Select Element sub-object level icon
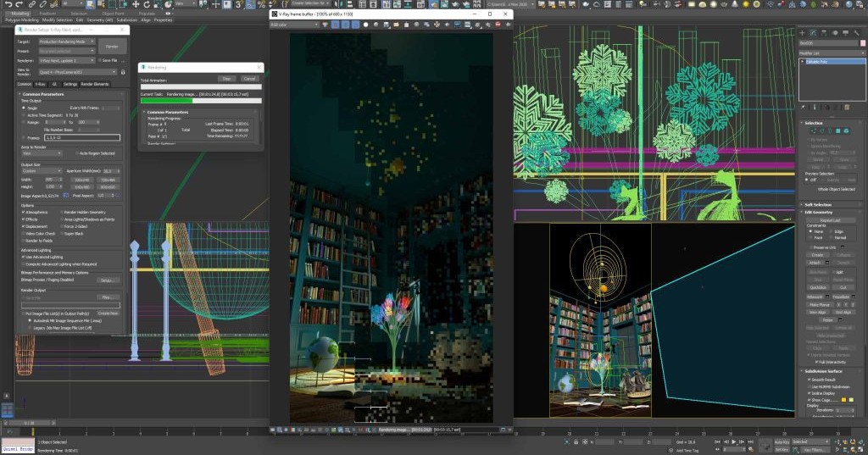 click(847, 131)
